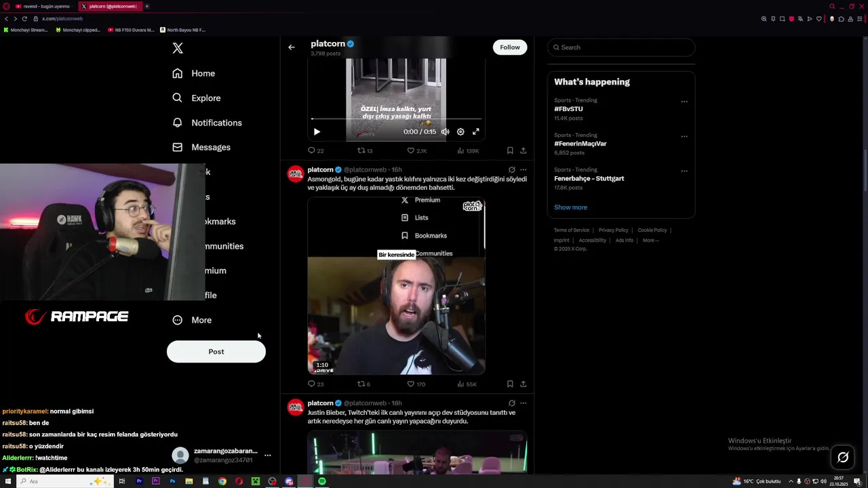Click Show more under What's happening
The image size is (868, 488).
(571, 207)
